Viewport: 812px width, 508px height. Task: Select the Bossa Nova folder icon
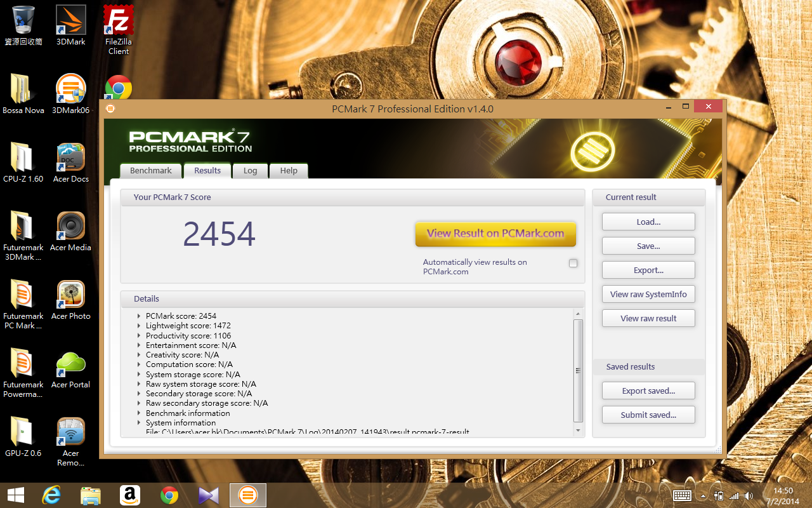pyautogui.click(x=23, y=94)
